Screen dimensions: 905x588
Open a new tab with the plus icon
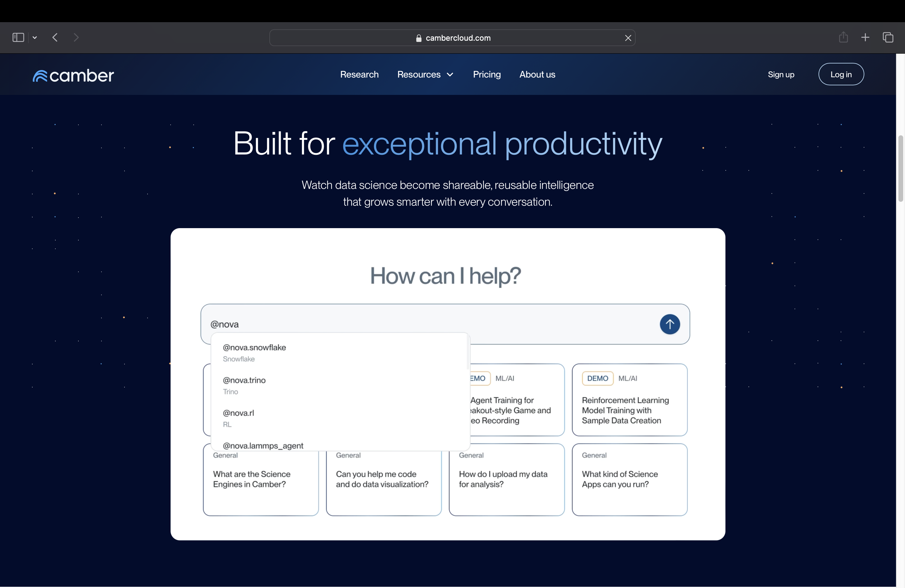(x=865, y=37)
